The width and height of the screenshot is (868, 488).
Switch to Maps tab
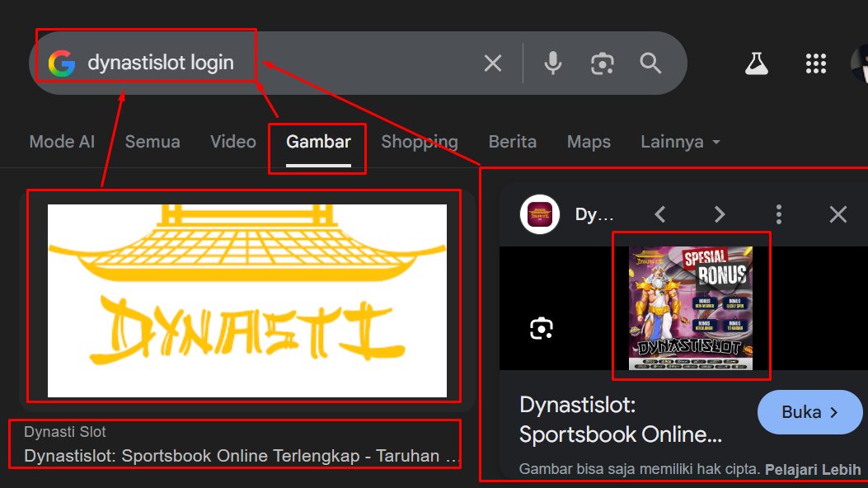[x=589, y=142]
